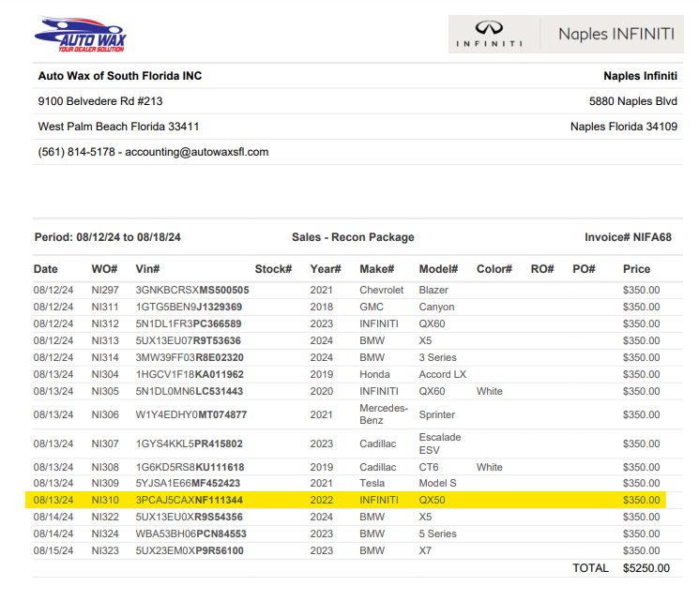The image size is (699, 616).
Task: Select the Vin# column header
Action: (x=147, y=269)
